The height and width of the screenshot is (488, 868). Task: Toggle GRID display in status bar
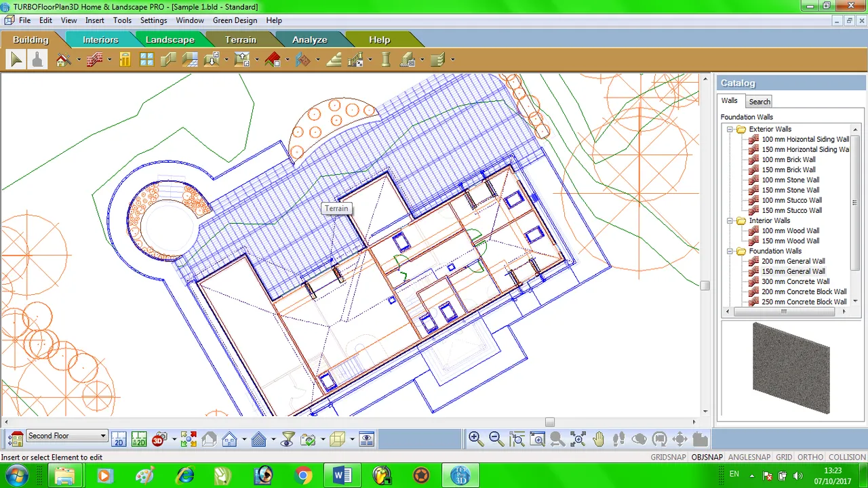click(x=784, y=457)
